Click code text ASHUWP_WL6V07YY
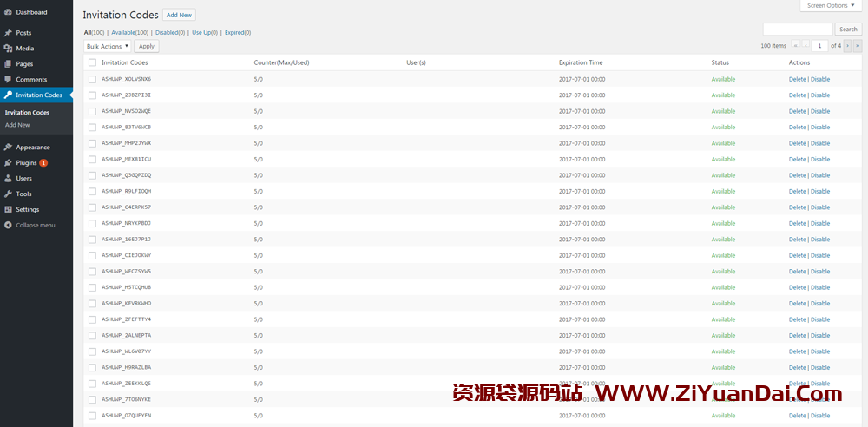This screenshot has width=868, height=427. coord(126,351)
